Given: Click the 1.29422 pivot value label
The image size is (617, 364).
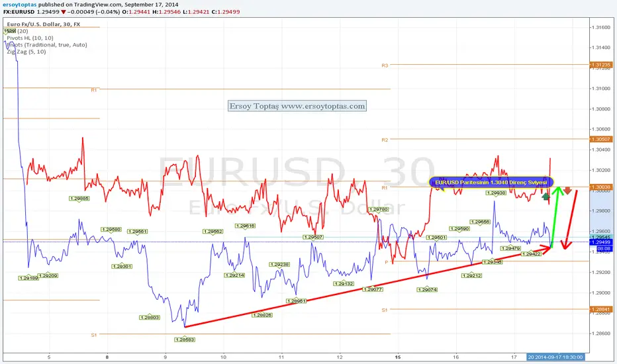Looking at the screenshot, I should point(531,254).
